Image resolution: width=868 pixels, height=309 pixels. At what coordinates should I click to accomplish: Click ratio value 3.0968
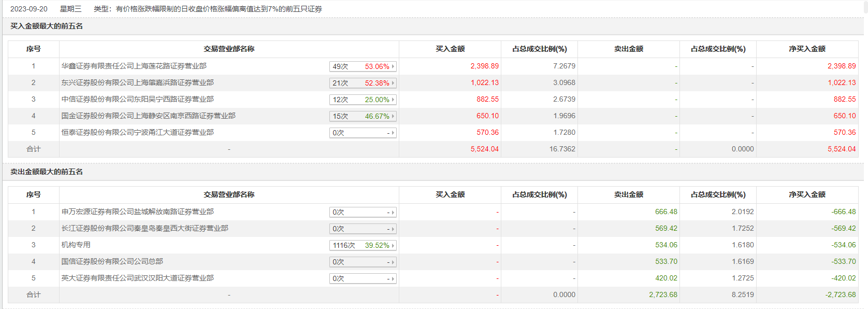(x=564, y=82)
